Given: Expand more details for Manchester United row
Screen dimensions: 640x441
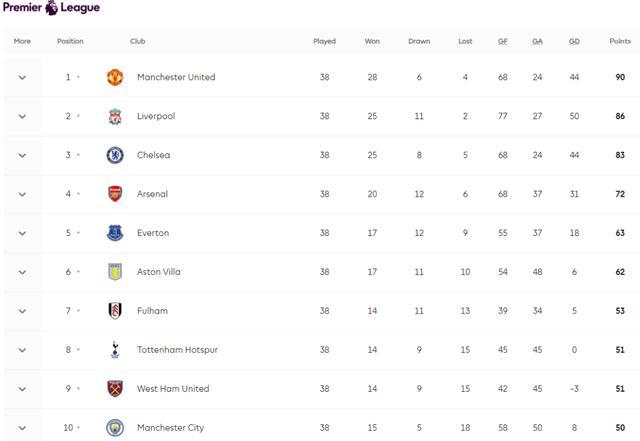Looking at the screenshot, I should (x=22, y=77).
